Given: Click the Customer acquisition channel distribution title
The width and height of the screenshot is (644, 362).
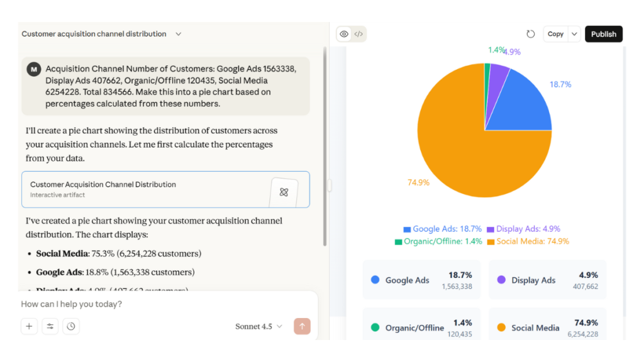Looking at the screenshot, I should pos(94,34).
